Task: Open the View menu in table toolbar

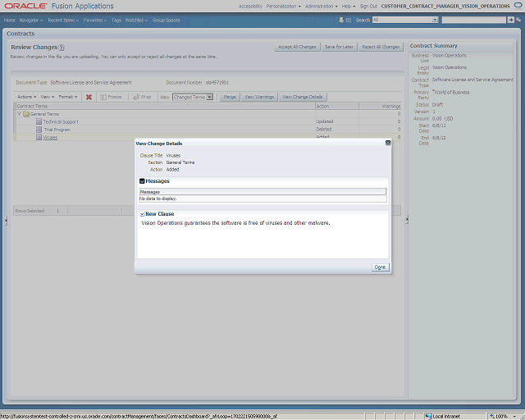Action: [x=48, y=97]
